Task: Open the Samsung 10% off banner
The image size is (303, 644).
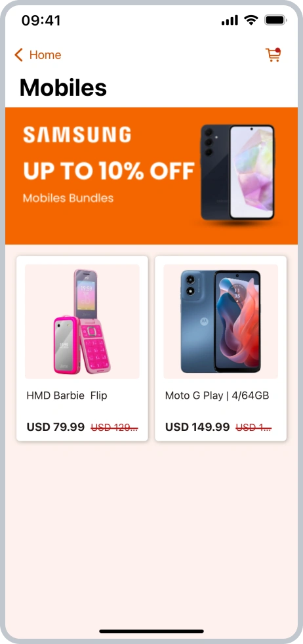Action: point(151,176)
